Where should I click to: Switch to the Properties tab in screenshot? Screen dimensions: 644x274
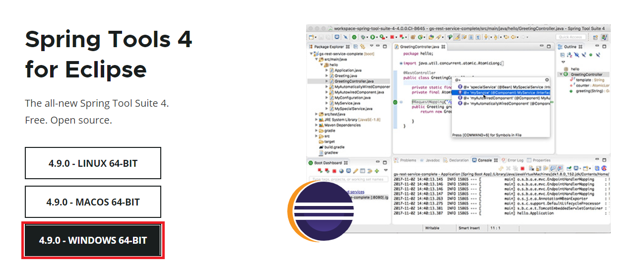(x=538, y=160)
